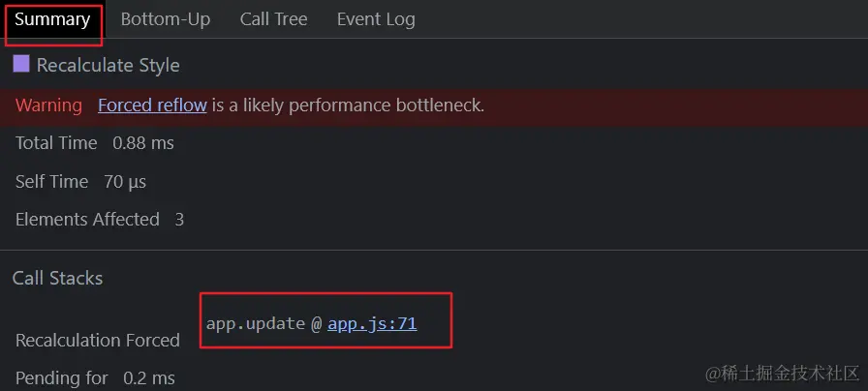This screenshot has width=868, height=391.
Task: Click the purple Recalculate Style color swatch
Action: coord(21,65)
